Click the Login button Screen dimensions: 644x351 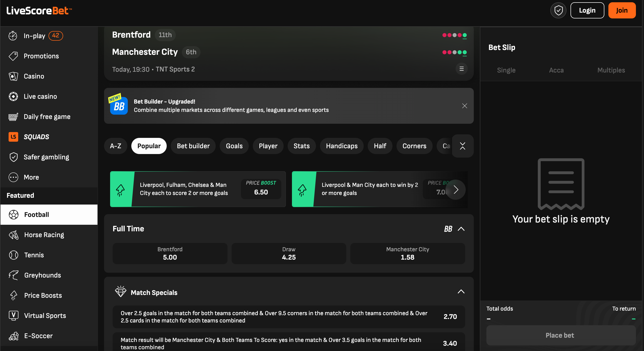tap(587, 10)
